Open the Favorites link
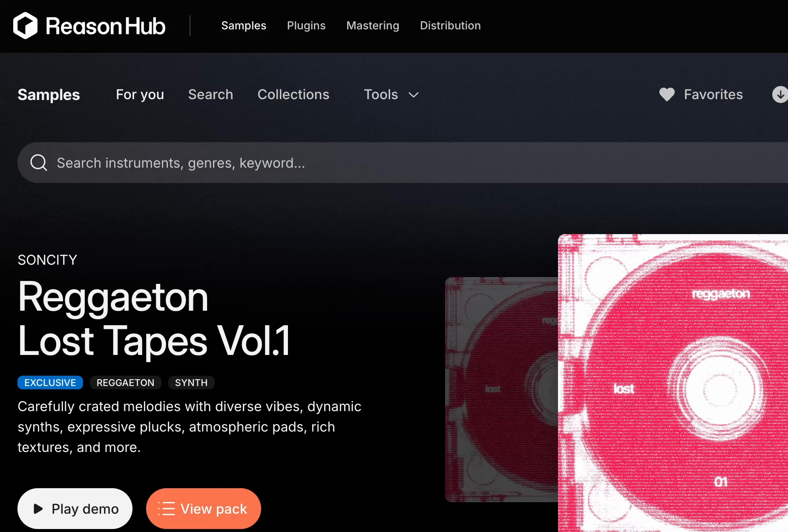The width and height of the screenshot is (788, 532). click(x=713, y=94)
